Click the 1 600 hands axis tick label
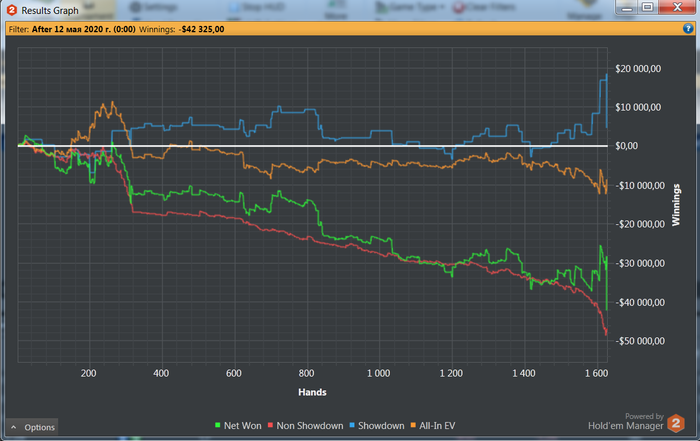The width and height of the screenshot is (700, 441). (x=596, y=373)
